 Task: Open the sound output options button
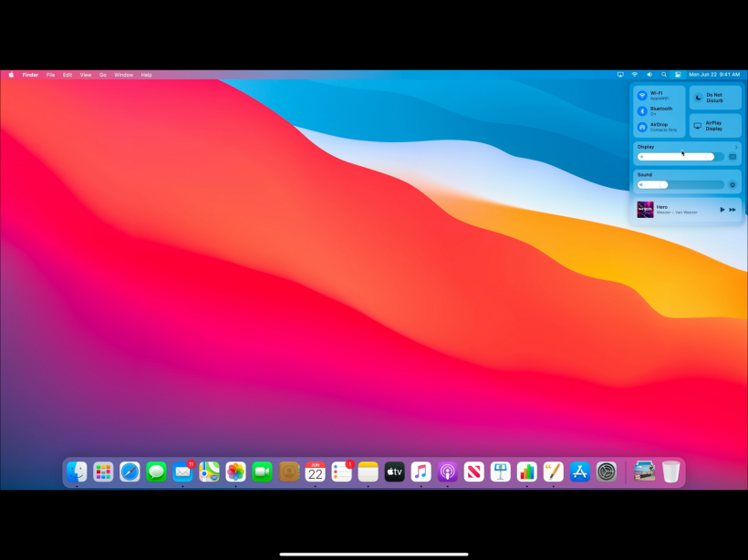pyautogui.click(x=732, y=184)
